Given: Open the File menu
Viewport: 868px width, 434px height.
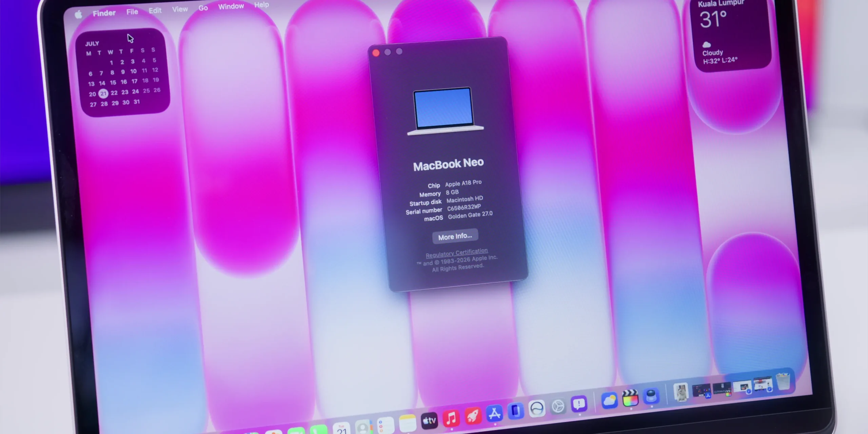Looking at the screenshot, I should click(132, 12).
